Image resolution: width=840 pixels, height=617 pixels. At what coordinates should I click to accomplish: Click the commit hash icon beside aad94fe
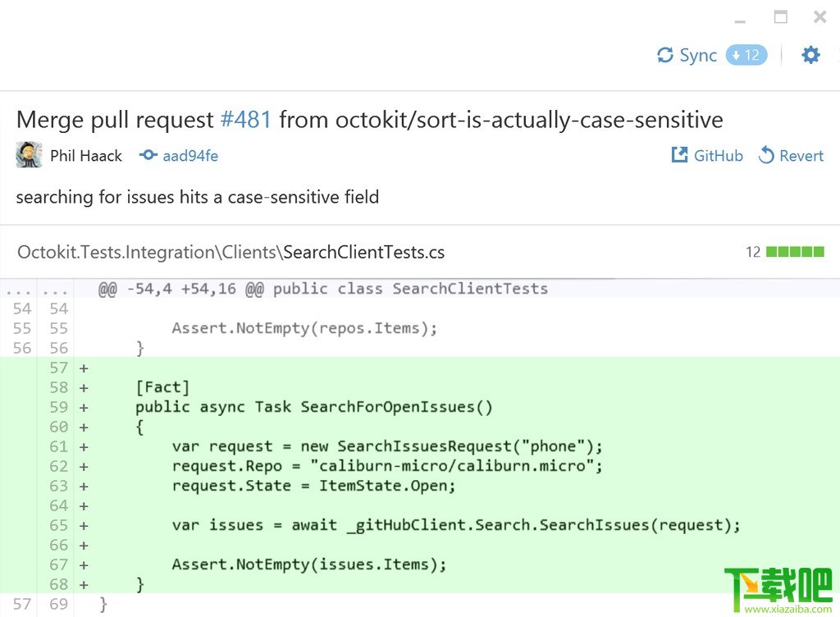(148, 155)
